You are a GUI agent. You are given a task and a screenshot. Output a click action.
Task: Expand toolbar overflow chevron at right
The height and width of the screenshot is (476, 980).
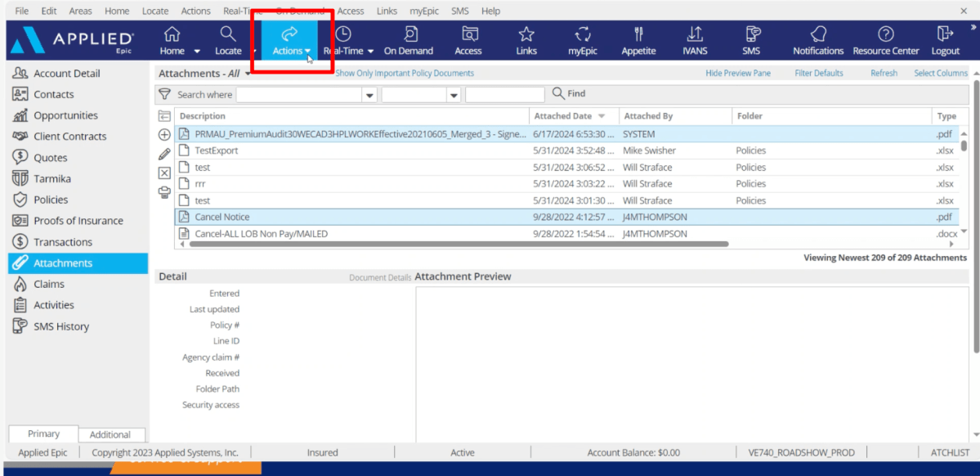coord(973,27)
